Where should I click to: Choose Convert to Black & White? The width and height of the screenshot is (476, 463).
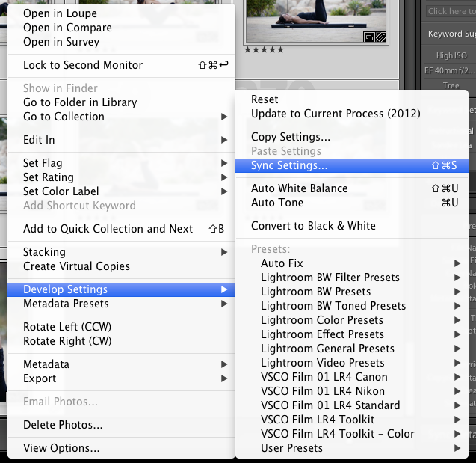(x=313, y=226)
